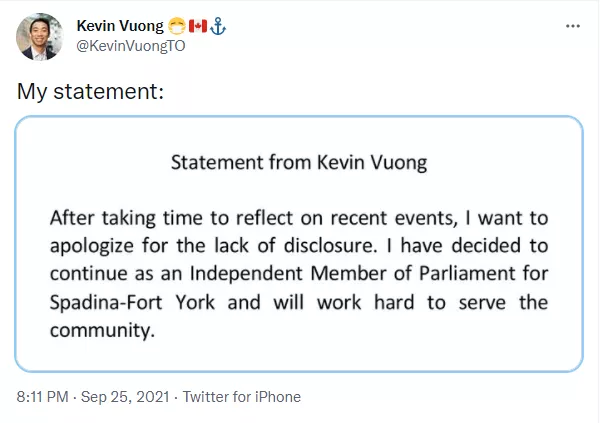600x423 pixels.
Task: Select the "My statement:" tweet text
Action: coord(91,92)
